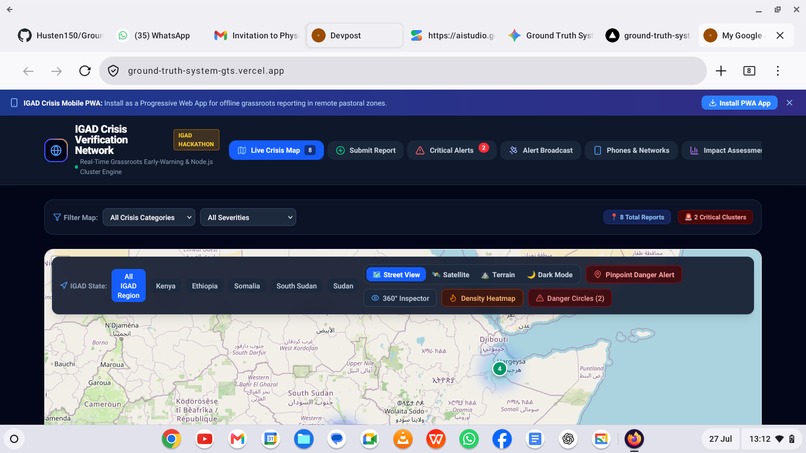The width and height of the screenshot is (806, 453).
Task: Click the 8 Total Reports badge
Action: (x=637, y=217)
